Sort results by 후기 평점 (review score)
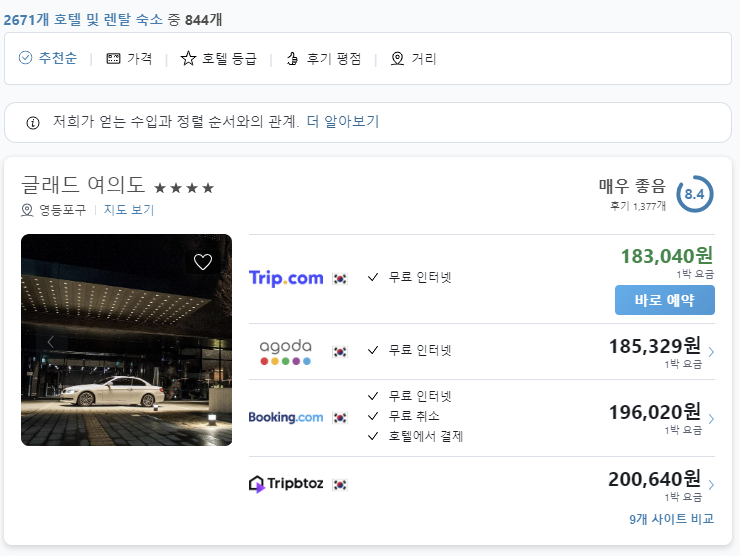 pos(324,59)
